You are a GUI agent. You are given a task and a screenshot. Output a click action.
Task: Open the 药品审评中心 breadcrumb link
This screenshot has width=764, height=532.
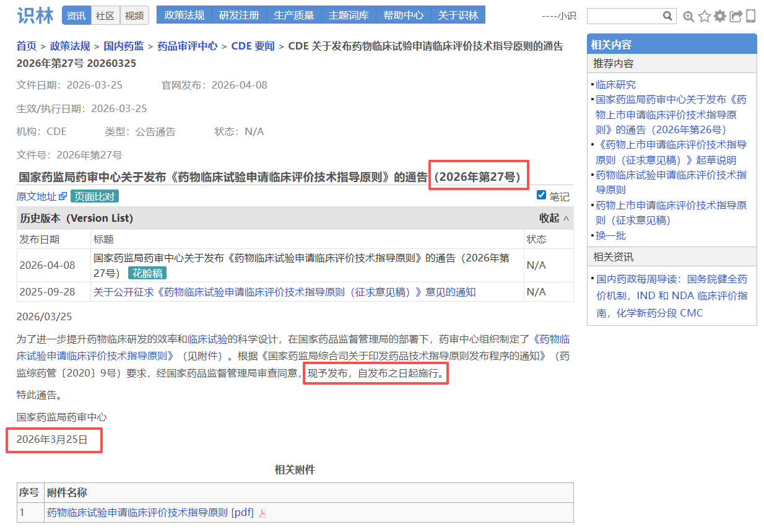[187, 46]
